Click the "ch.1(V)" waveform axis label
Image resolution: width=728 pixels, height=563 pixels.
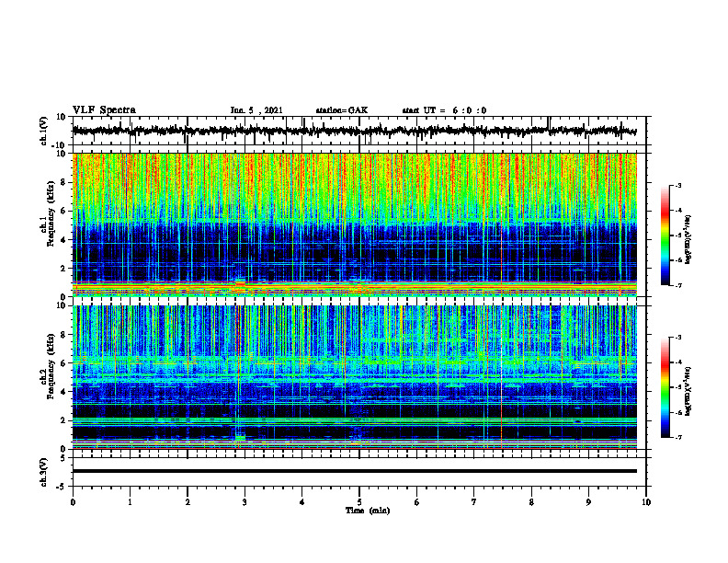tap(43, 131)
